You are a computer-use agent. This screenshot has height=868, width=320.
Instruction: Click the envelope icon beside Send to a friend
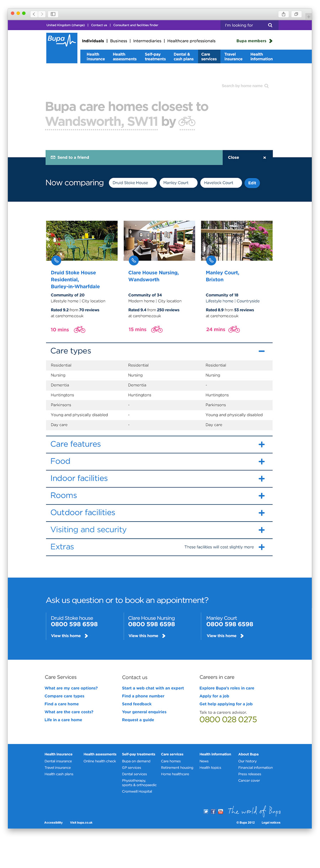53,157
